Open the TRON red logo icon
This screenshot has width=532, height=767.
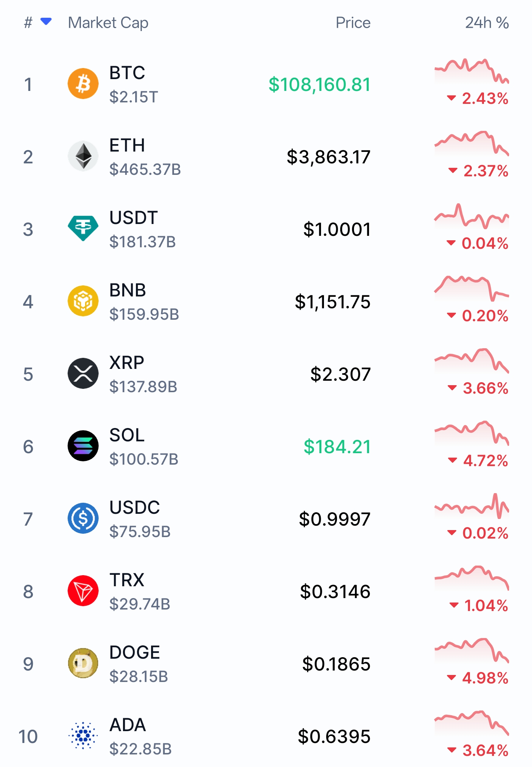83,591
